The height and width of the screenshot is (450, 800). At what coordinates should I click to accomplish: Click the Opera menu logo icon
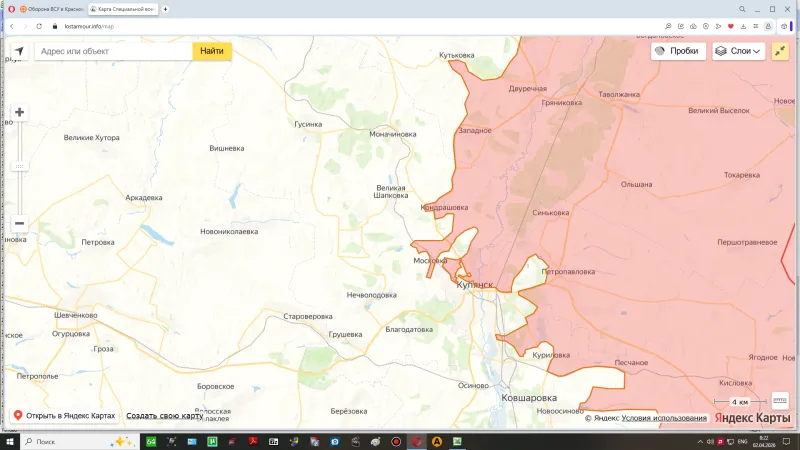pyautogui.click(x=9, y=9)
